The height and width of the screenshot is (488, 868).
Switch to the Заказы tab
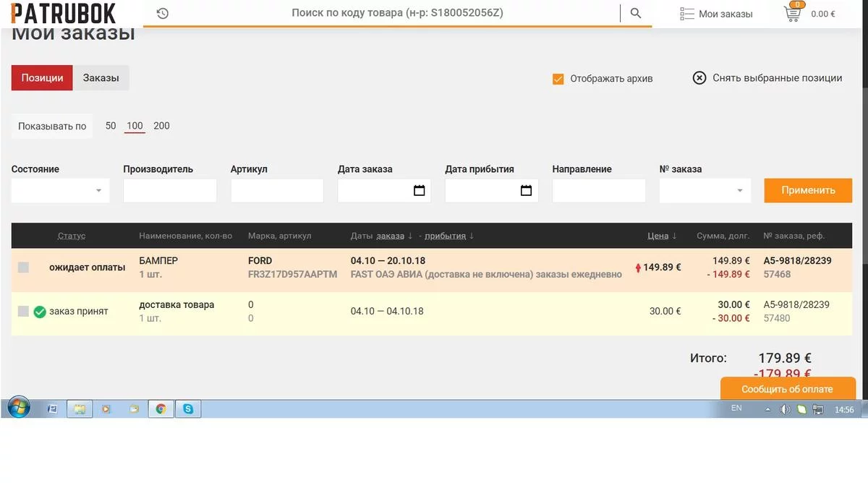pos(101,78)
